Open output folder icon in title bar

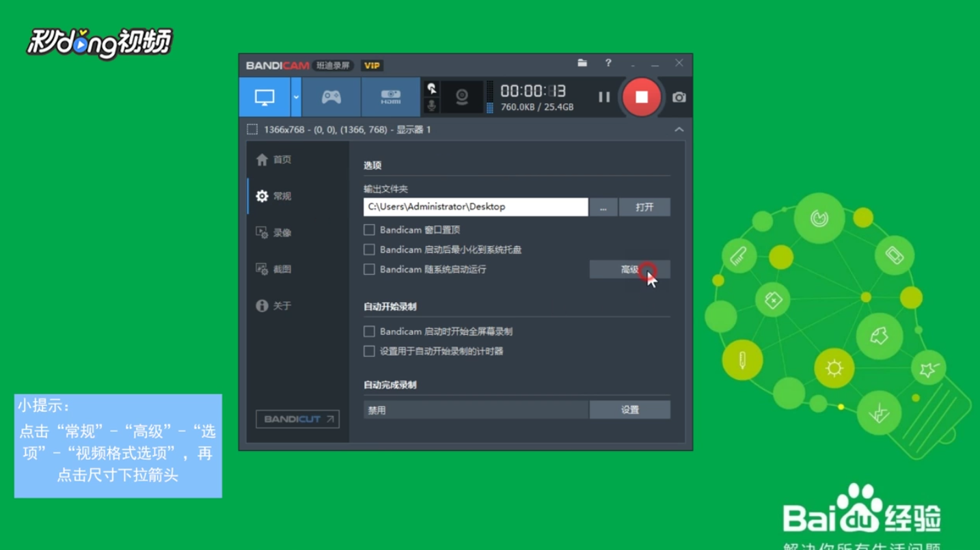582,63
